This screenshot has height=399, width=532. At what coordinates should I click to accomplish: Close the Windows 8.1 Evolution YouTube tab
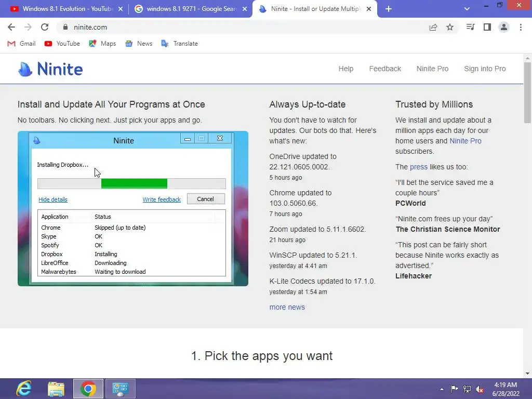pyautogui.click(x=121, y=9)
